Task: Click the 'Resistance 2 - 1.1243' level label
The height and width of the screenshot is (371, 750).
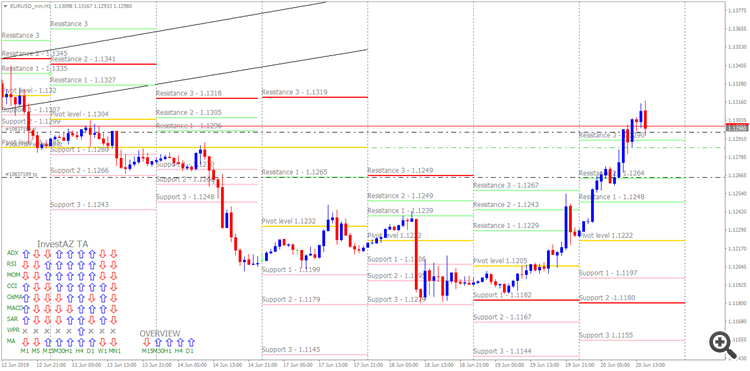Action: 506,205
